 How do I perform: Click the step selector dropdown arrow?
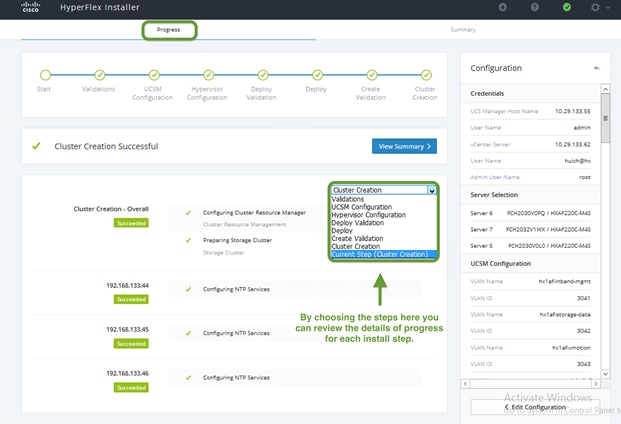432,190
